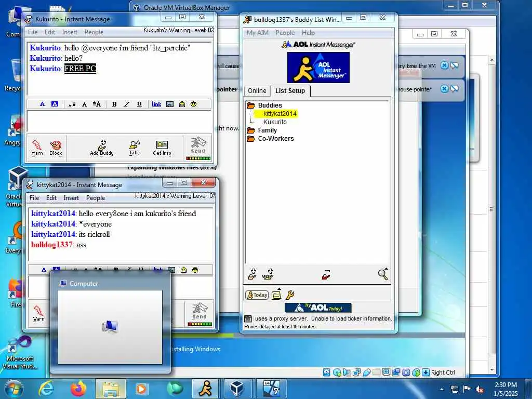Screen dimensions: 532x399
Task: Open smiley picker in the Kukurito toolbar
Action: [193, 104]
